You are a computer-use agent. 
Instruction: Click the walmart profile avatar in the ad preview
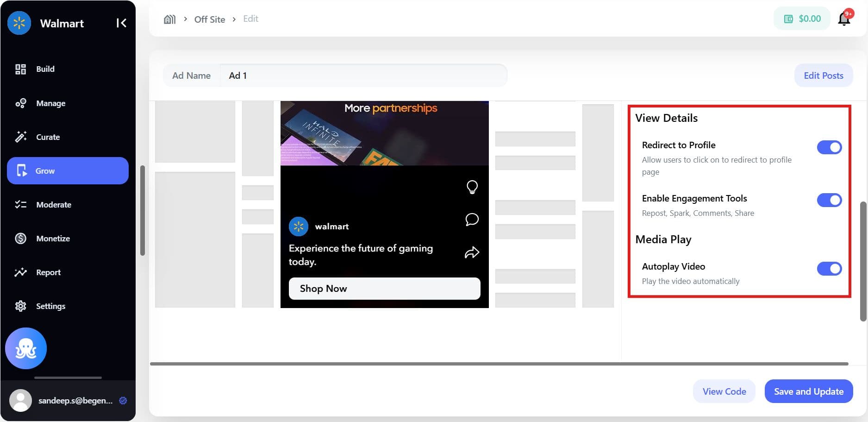299,227
